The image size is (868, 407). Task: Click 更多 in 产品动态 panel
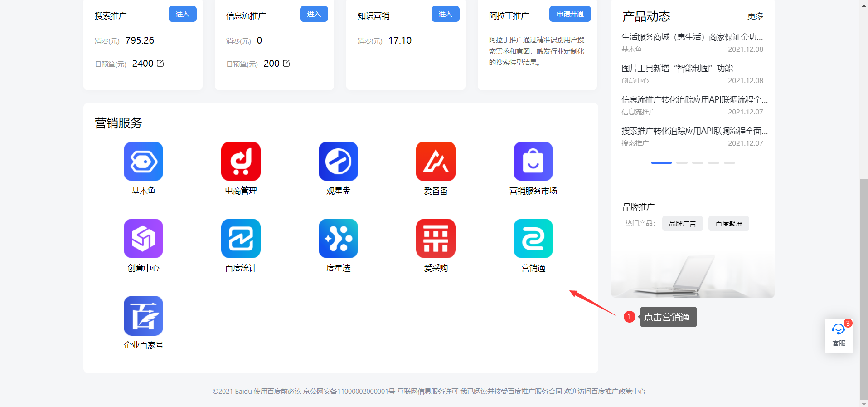(x=755, y=16)
